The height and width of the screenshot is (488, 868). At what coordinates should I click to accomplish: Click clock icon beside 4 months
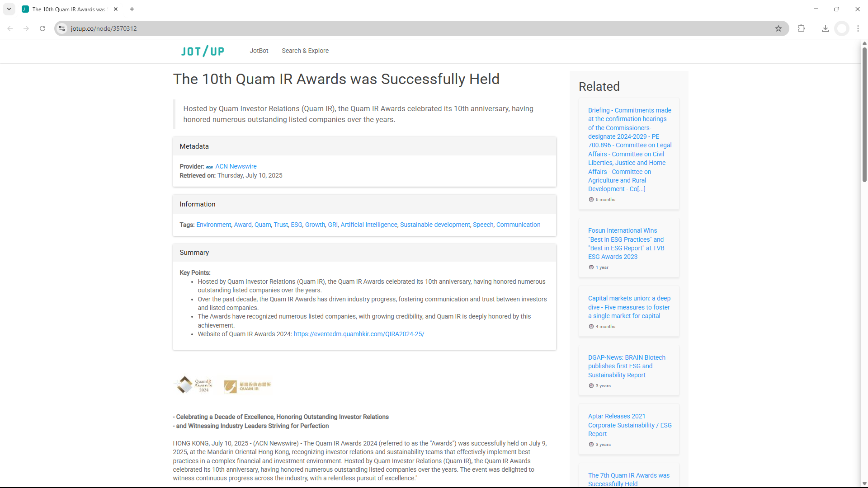(x=591, y=326)
